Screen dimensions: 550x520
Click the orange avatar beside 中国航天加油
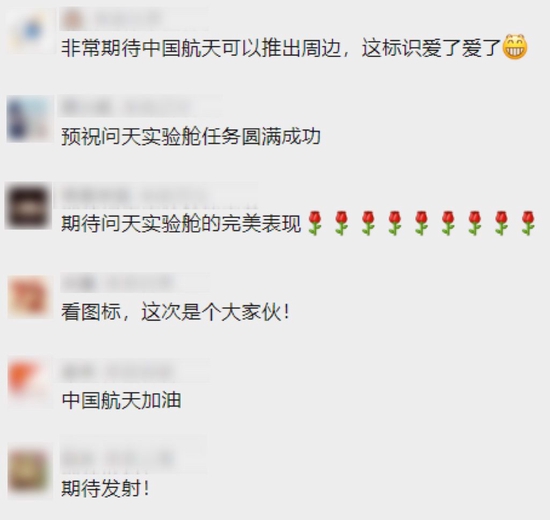click(x=29, y=384)
